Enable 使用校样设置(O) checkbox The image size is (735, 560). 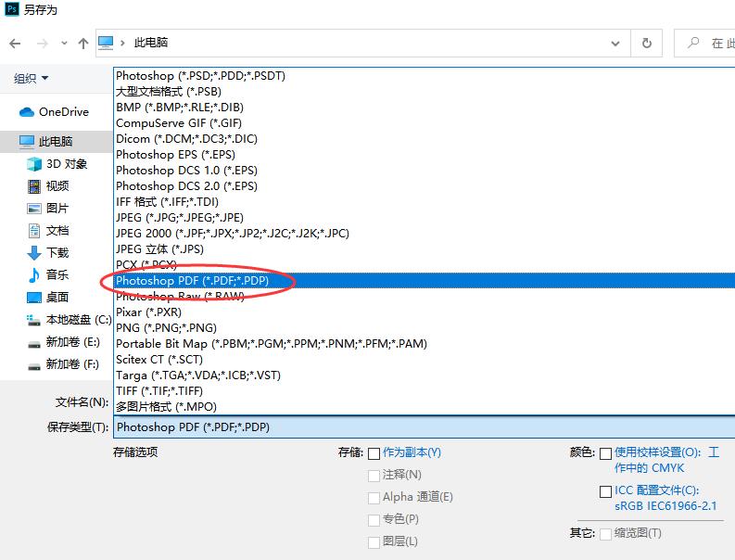coord(605,453)
